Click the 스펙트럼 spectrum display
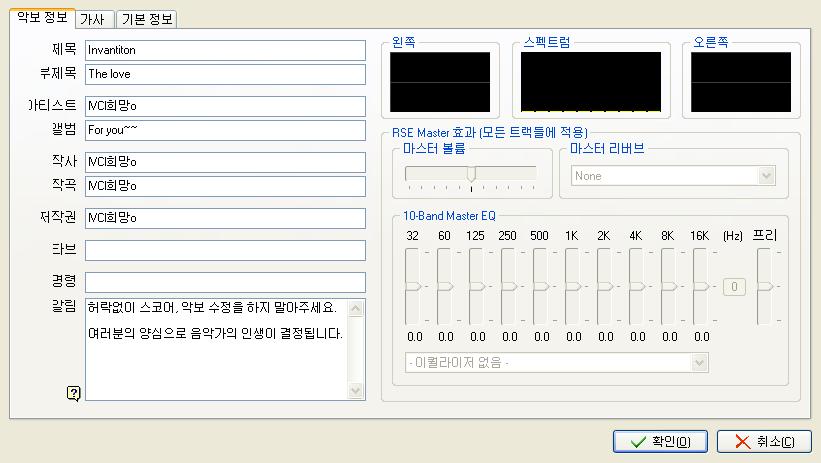821x463 pixels. [591, 82]
